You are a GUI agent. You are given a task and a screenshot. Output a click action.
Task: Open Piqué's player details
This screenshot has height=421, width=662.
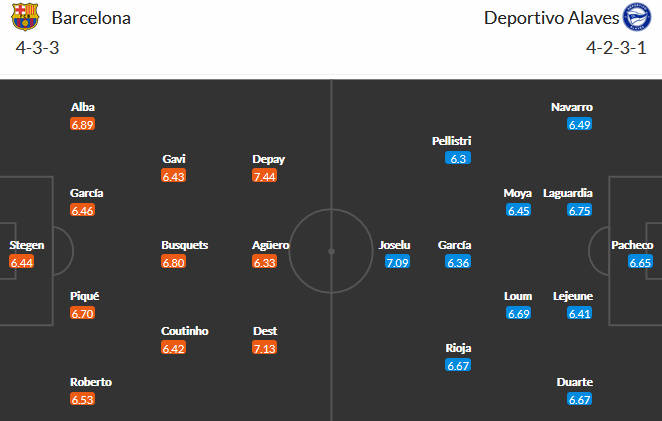pos(84,296)
